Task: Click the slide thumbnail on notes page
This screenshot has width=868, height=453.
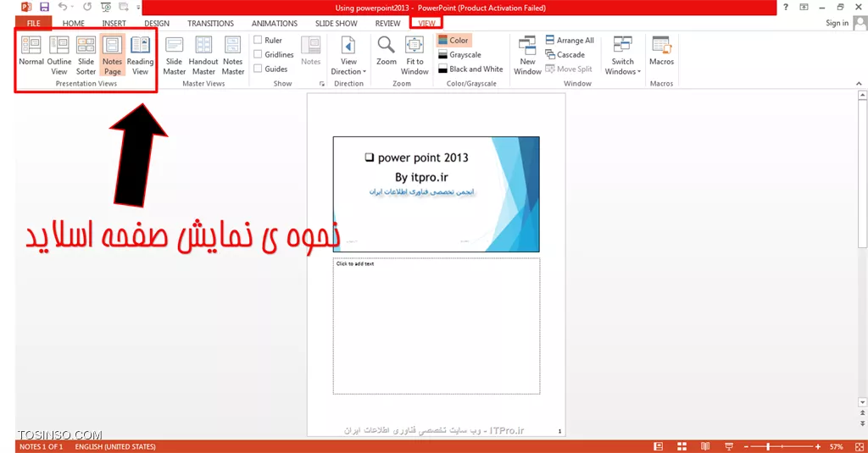Action: click(437, 194)
